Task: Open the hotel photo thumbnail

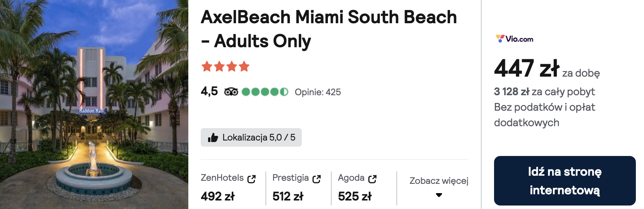Action: (x=94, y=104)
